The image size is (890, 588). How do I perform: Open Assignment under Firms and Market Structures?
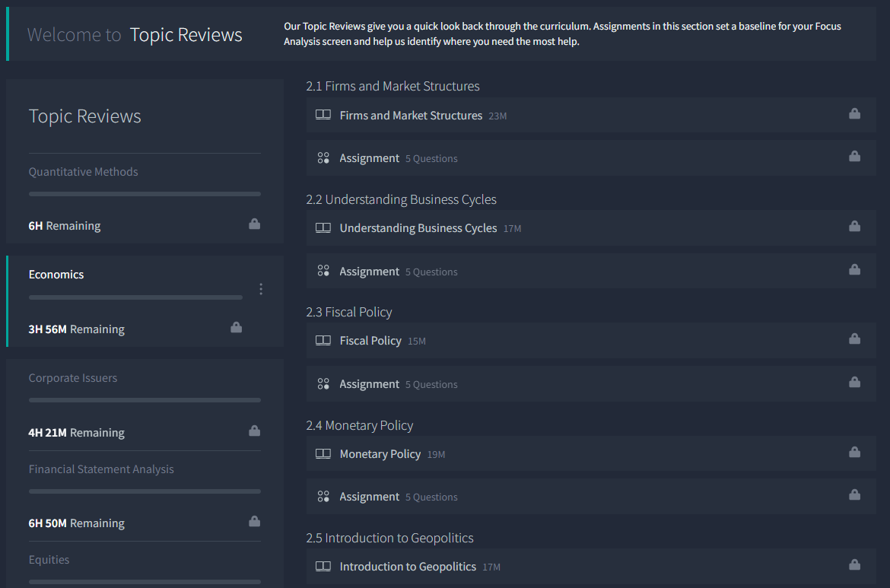point(370,158)
